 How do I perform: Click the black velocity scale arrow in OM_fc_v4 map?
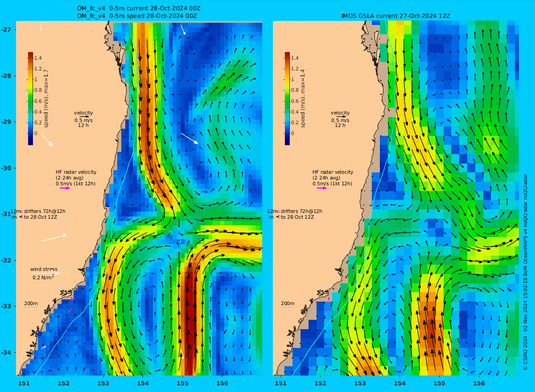(x=84, y=117)
